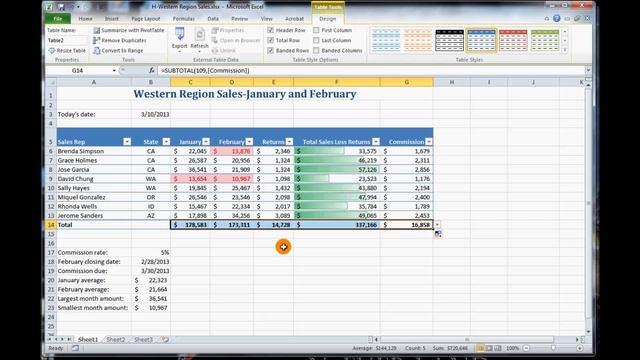Enable the Banded Columns checkbox
640x360 pixels.
pyautogui.click(x=316, y=51)
